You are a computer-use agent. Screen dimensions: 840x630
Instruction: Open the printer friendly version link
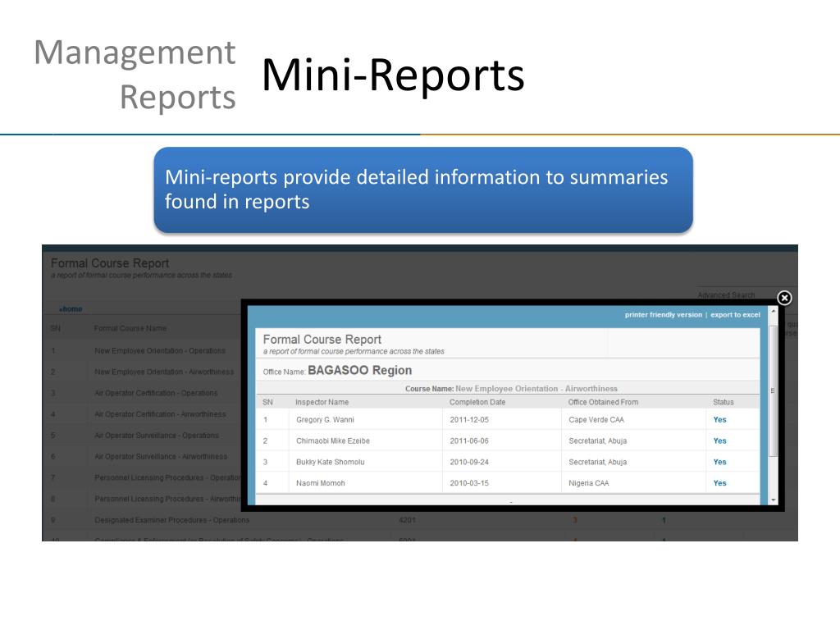tap(663, 315)
